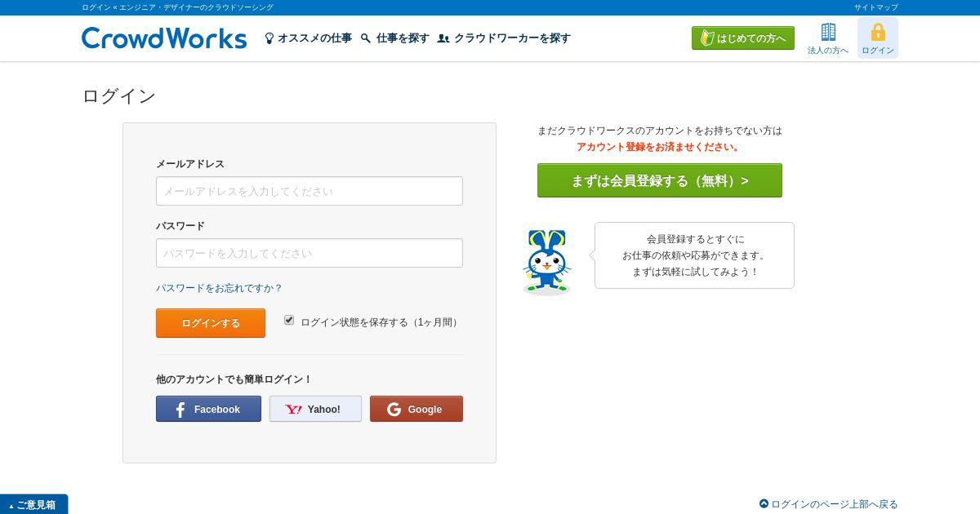
Task: Open the 法人の方へ building icon
Action: click(828, 38)
